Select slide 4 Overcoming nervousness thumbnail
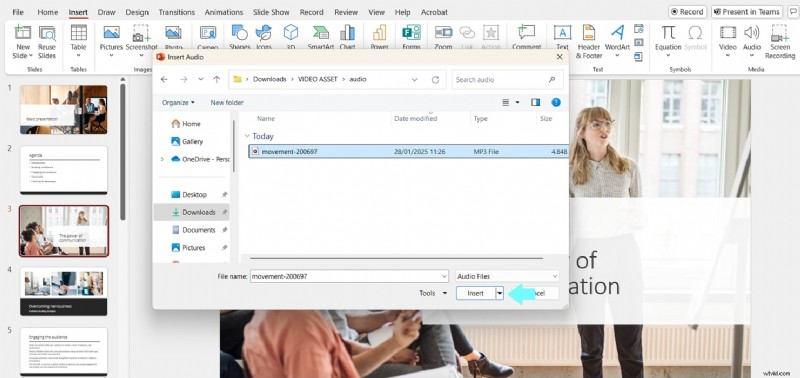This screenshot has width=800, height=378. [64, 291]
